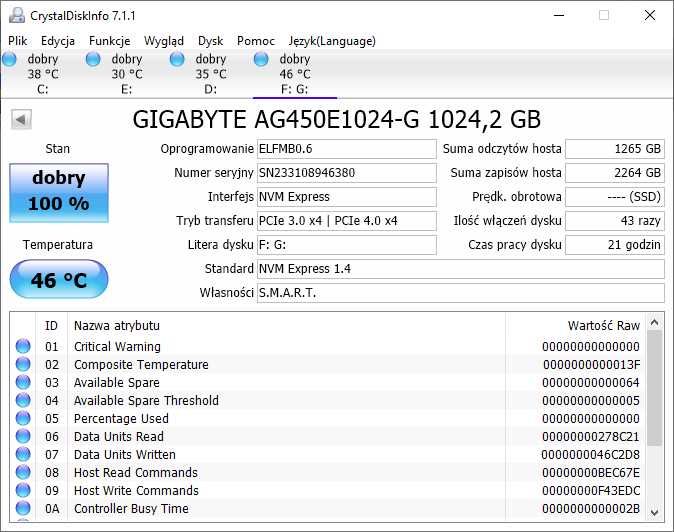Switch to the 'dobry 38 °C C:' disk tab

click(42, 74)
